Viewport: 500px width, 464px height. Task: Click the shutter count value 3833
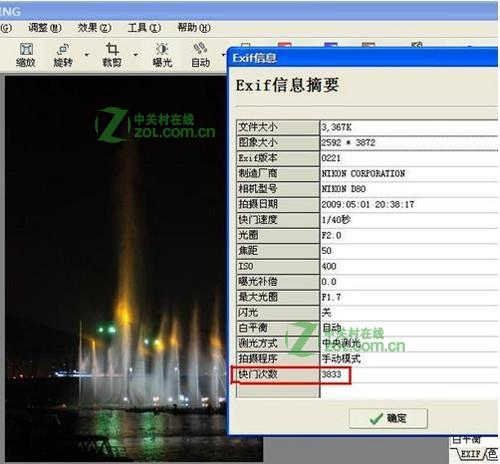332,374
